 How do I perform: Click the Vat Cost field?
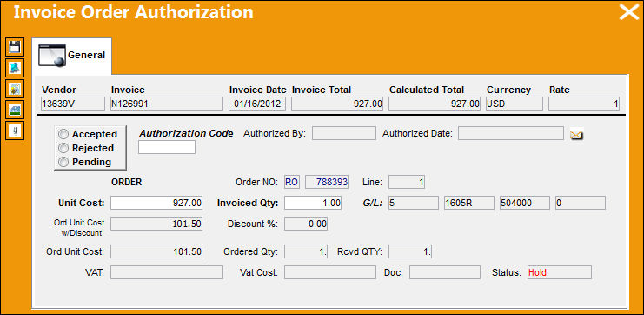[330, 272]
